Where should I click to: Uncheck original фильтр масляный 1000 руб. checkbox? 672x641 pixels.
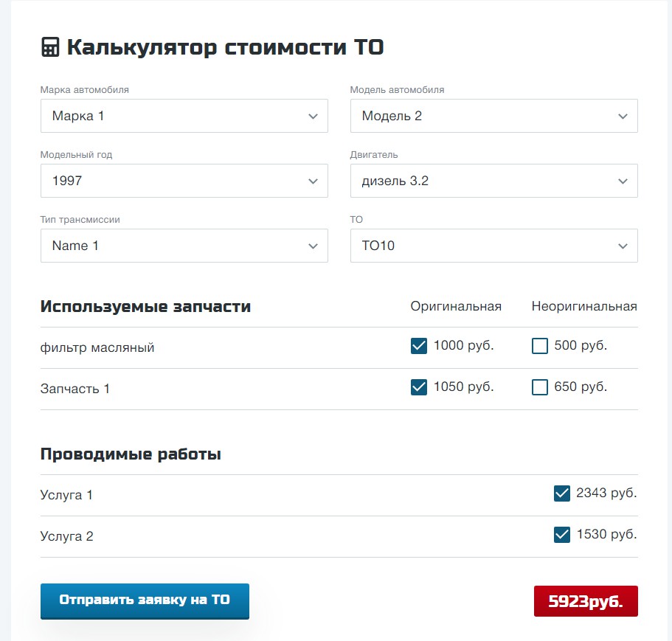pos(419,346)
